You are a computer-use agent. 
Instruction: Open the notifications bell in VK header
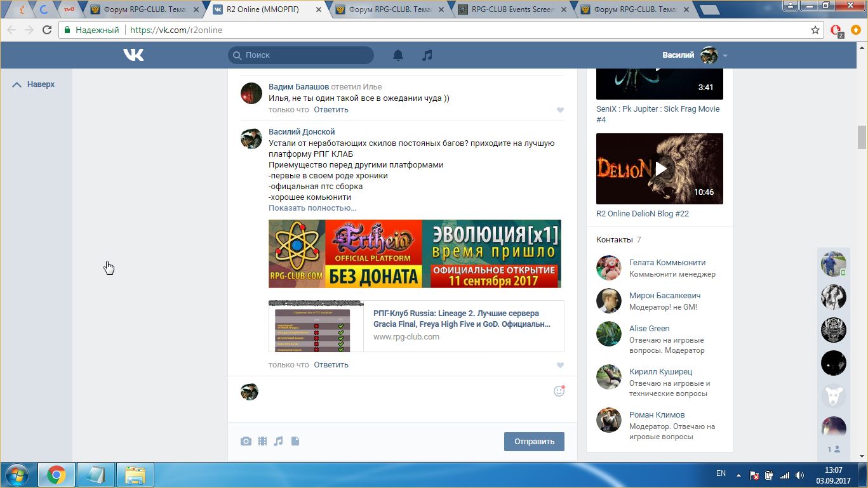click(x=398, y=55)
